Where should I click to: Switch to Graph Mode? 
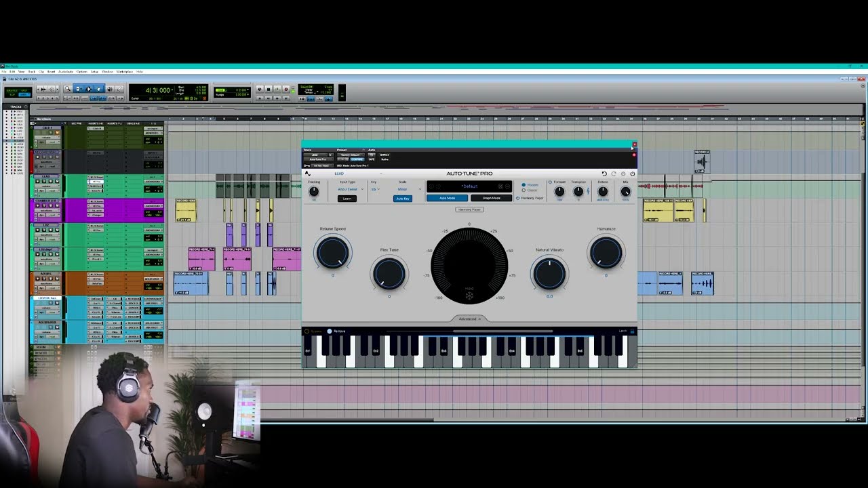[491, 198]
